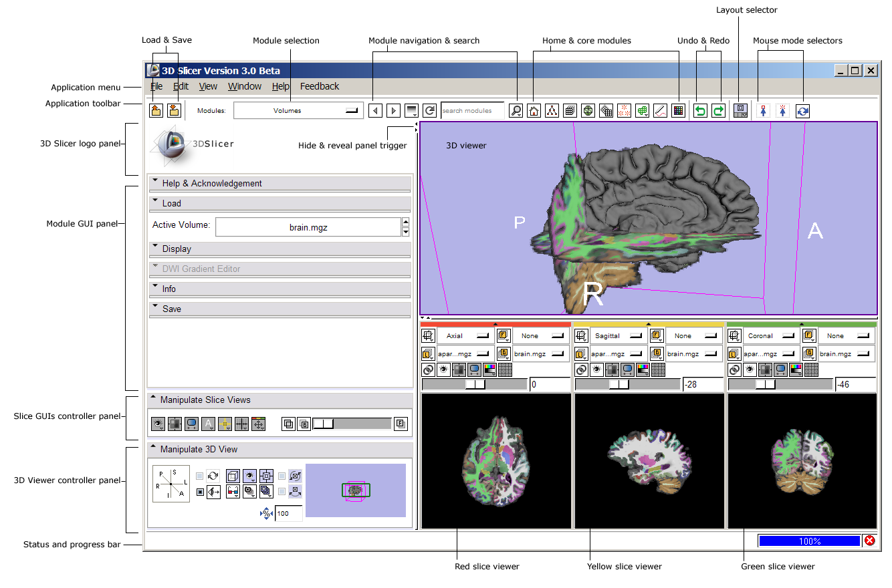Open the Feedback menu

[319, 86]
